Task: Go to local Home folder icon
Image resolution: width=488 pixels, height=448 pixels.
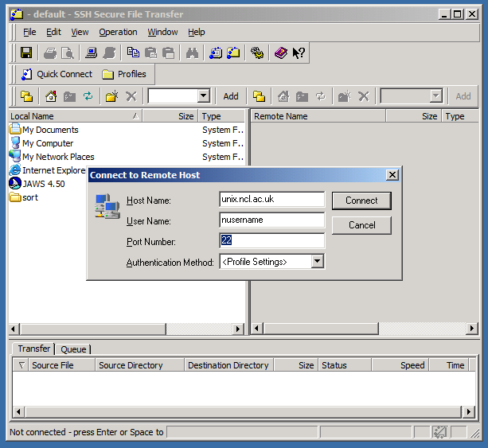Action: point(51,96)
